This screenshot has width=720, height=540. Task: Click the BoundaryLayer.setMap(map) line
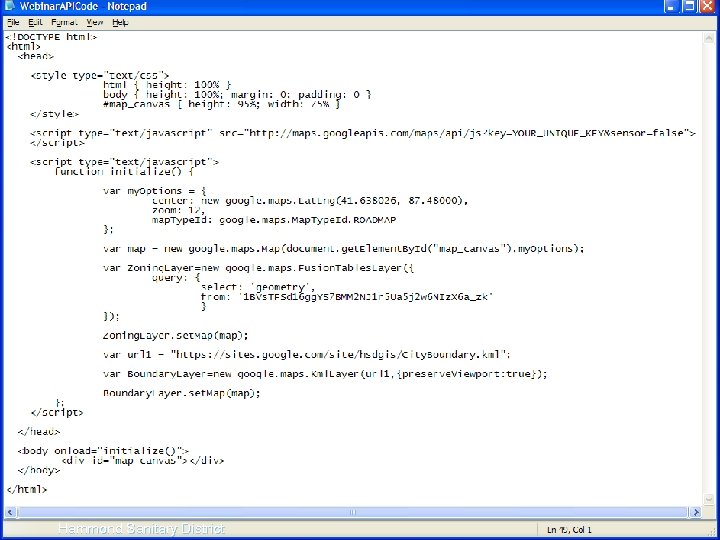(x=181, y=394)
